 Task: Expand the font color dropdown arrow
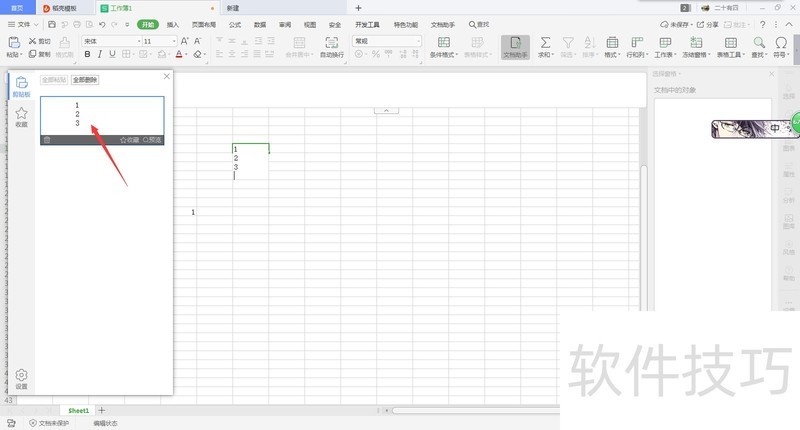(x=186, y=55)
